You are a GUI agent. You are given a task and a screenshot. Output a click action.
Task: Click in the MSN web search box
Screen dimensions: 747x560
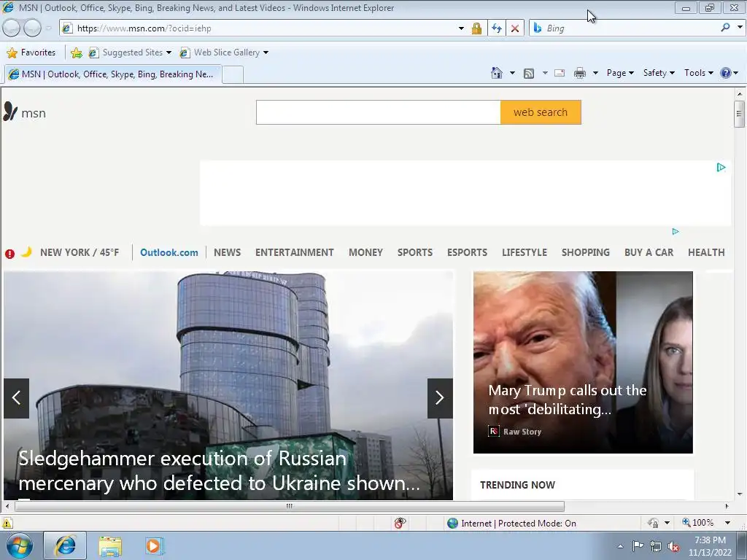pyautogui.click(x=379, y=112)
